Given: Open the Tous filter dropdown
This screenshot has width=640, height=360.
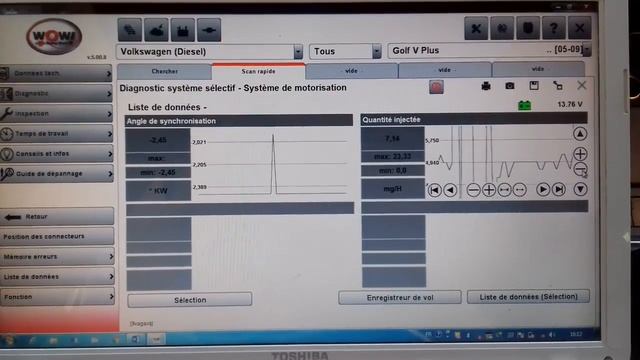Looking at the screenshot, I should click(376, 51).
